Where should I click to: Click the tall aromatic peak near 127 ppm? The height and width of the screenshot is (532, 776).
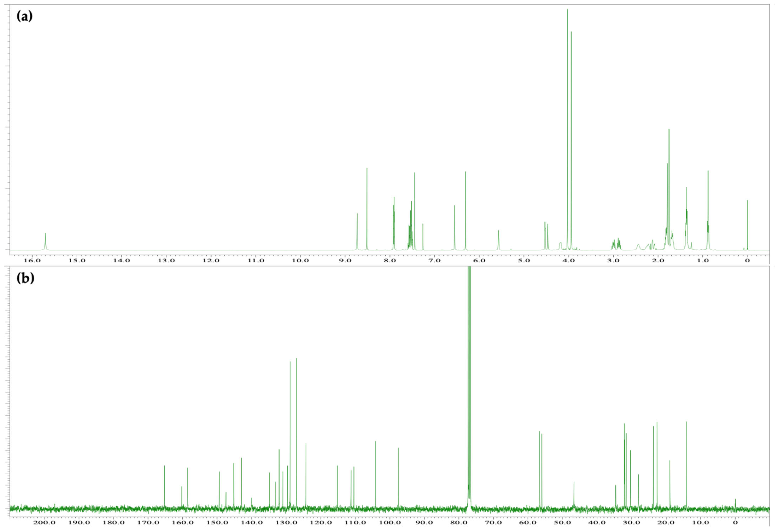tap(296, 433)
